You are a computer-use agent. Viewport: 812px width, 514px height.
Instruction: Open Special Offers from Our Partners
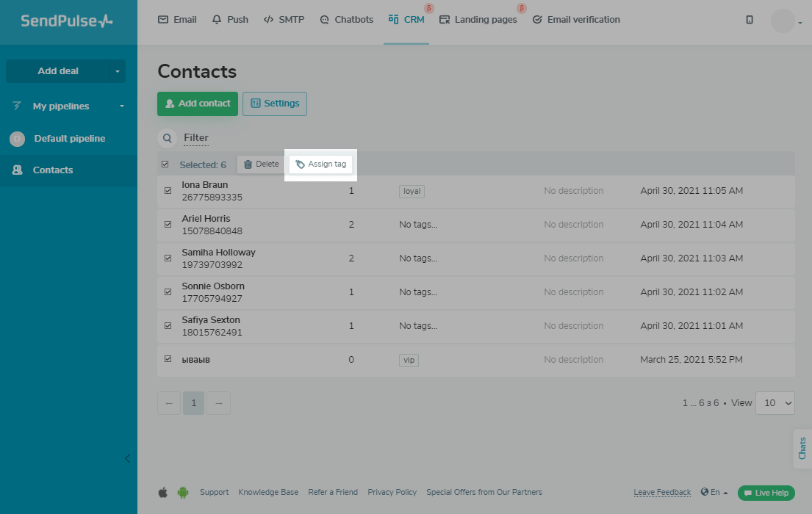[484, 492]
